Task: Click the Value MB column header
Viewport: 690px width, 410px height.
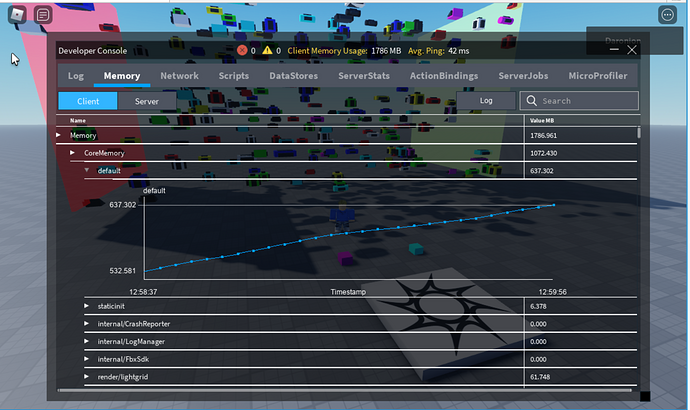Action: pyautogui.click(x=542, y=121)
